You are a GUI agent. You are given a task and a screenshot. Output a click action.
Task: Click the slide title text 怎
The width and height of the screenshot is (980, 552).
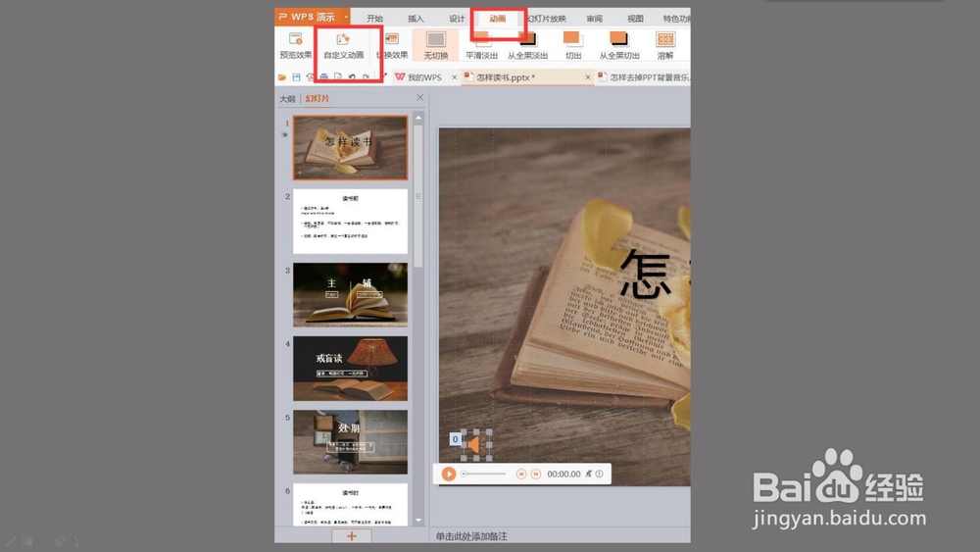tap(646, 275)
